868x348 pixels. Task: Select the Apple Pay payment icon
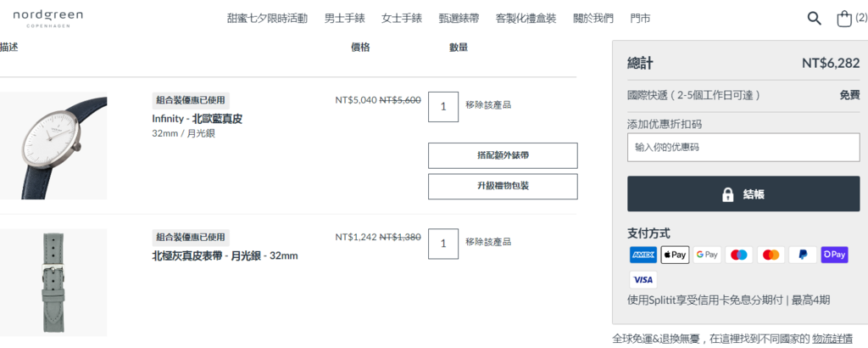tap(675, 255)
